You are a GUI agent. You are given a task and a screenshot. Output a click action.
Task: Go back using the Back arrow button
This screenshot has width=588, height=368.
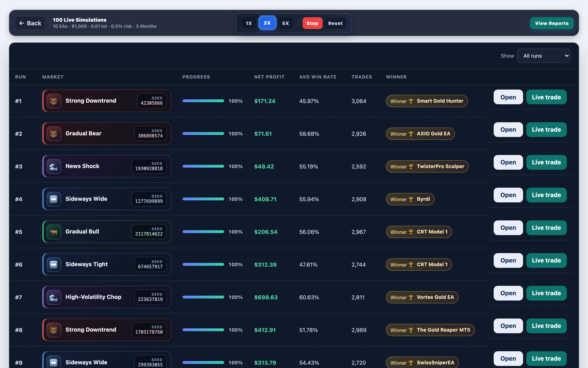(x=30, y=23)
